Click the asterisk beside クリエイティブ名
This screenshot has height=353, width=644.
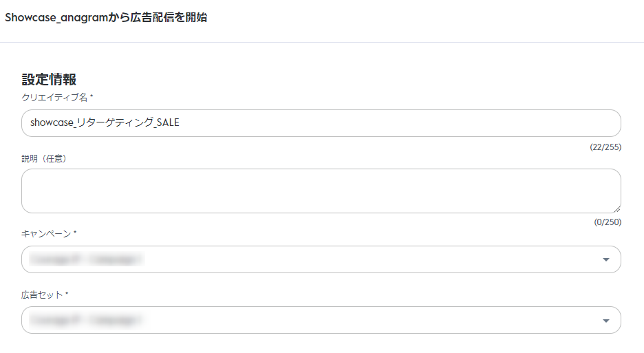point(92,97)
